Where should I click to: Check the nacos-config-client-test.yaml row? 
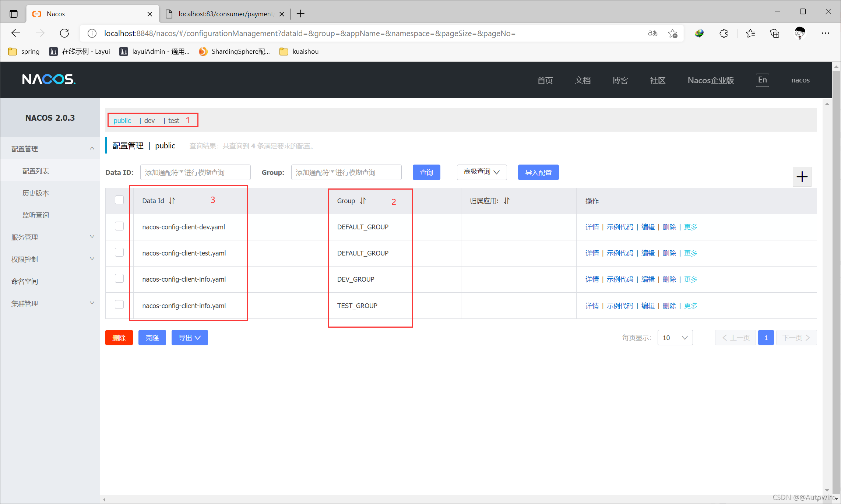pos(119,252)
